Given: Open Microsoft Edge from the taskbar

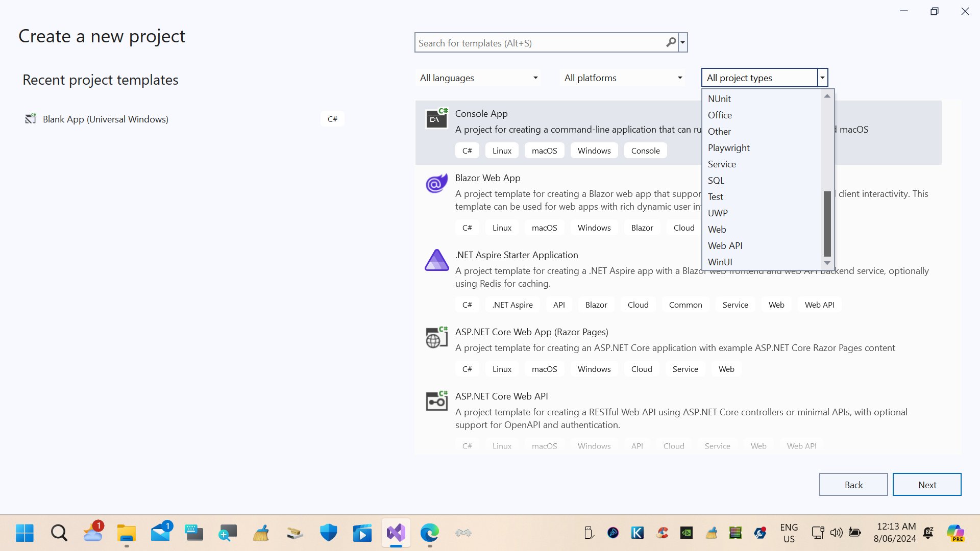Looking at the screenshot, I should click(429, 533).
